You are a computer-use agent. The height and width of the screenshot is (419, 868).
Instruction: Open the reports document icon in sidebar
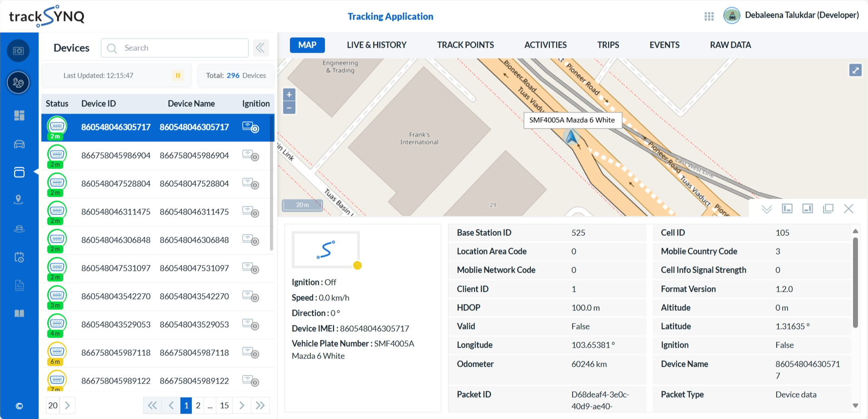(19, 285)
